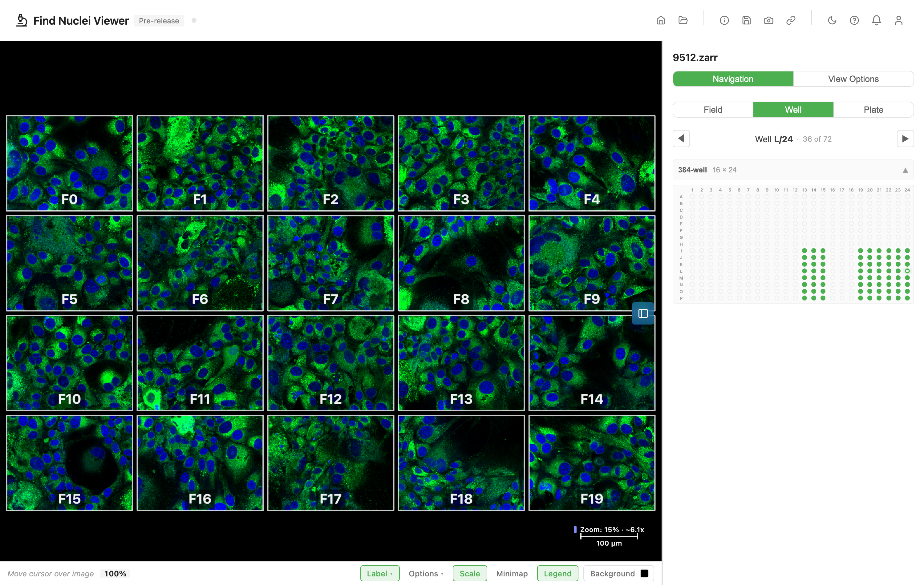Image resolution: width=924 pixels, height=585 pixels.
Task: Select field thumbnail F13
Action: 461,363
